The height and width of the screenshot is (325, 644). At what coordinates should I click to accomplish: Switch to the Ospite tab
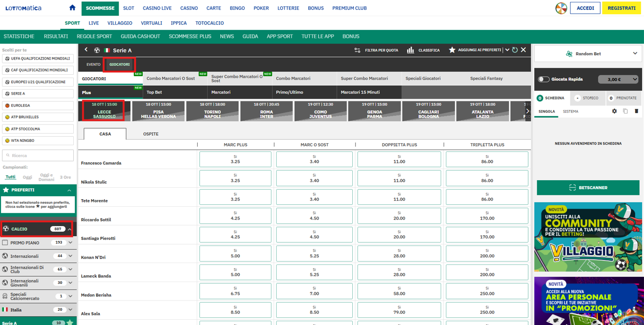(151, 134)
